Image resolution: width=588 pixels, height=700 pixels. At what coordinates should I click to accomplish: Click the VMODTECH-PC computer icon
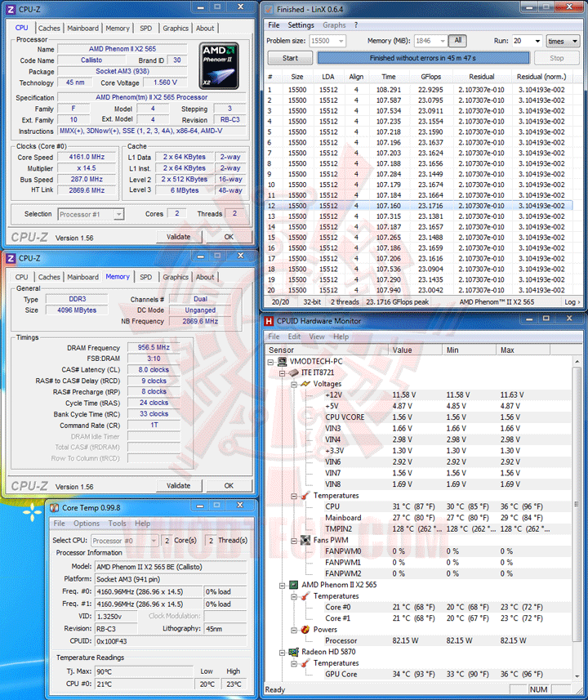(x=283, y=362)
